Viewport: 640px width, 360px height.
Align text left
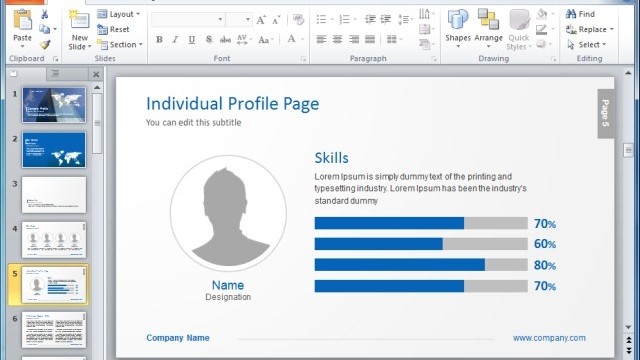(322, 39)
